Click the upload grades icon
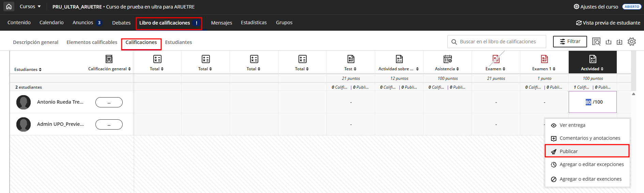Image resolution: width=644 pixels, height=193 pixels. point(608,42)
